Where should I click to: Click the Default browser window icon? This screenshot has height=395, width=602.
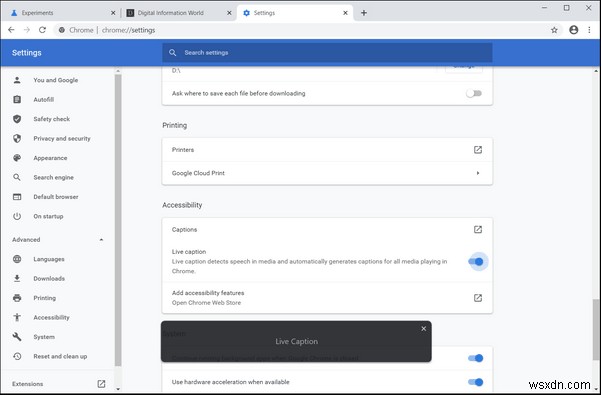(x=17, y=197)
